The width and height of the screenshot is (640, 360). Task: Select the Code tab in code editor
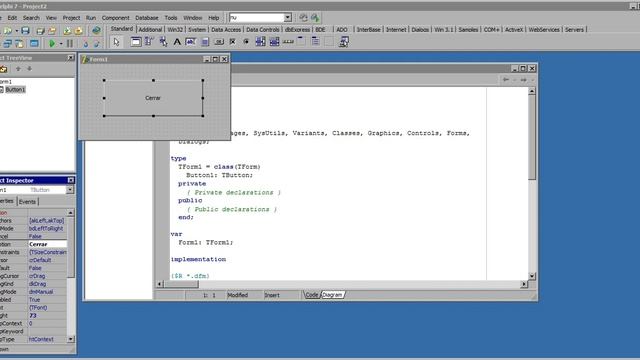(311, 295)
